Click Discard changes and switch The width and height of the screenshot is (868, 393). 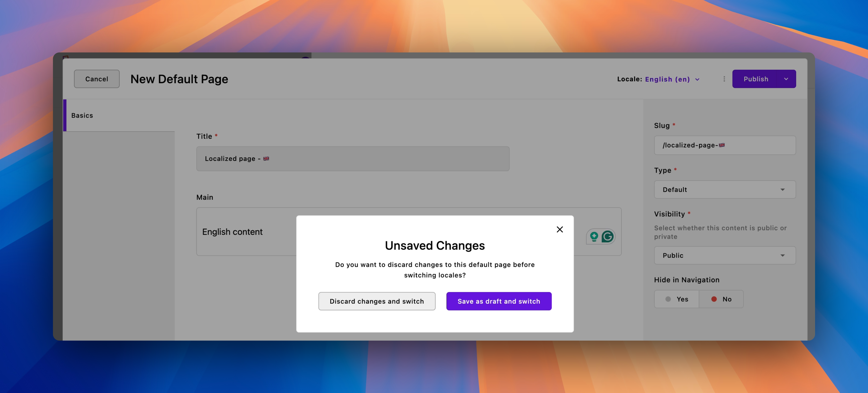point(377,301)
